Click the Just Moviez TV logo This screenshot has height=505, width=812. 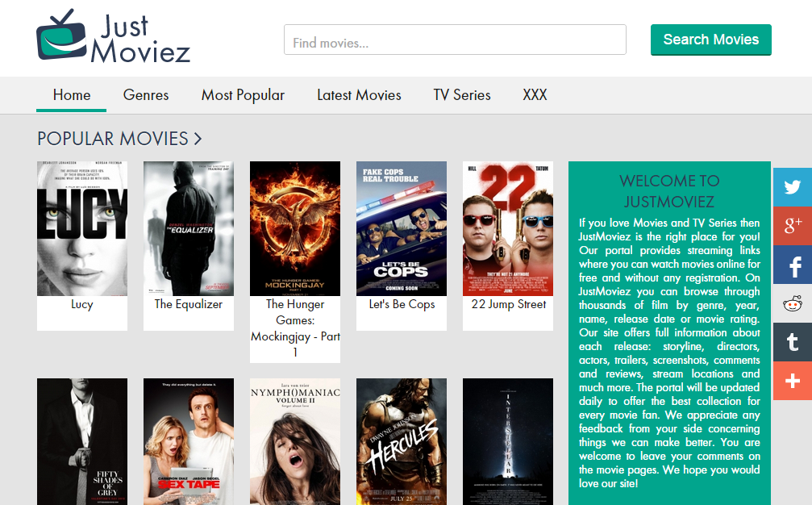[114, 37]
